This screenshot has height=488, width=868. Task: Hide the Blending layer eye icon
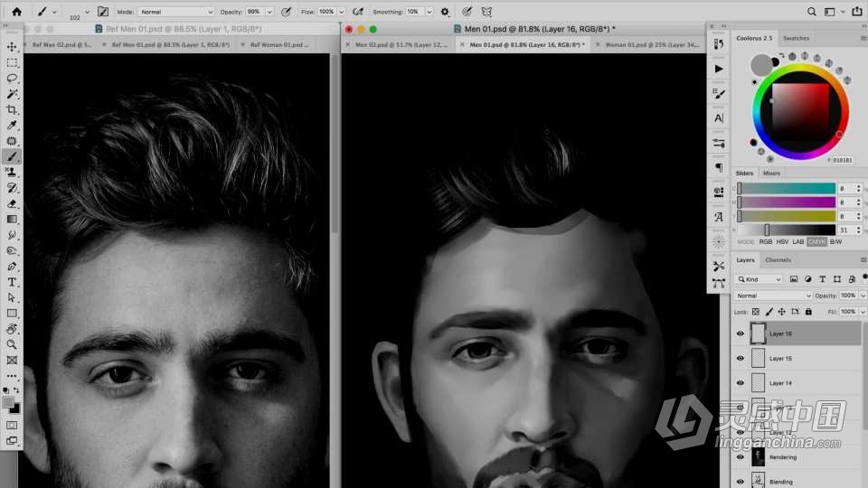click(x=741, y=482)
